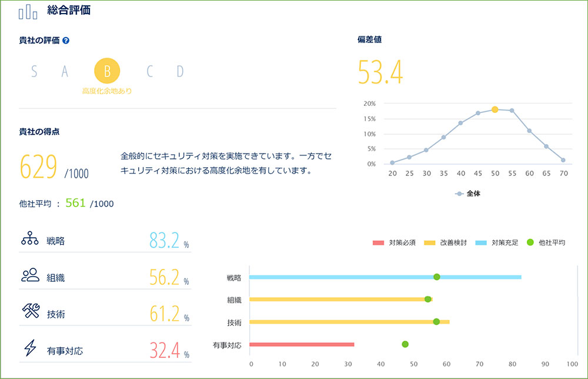Viewport: 588px width, 379px height.
Task: Click the green 他社平均 dot on 有事対応 row
Action: pyautogui.click(x=405, y=344)
